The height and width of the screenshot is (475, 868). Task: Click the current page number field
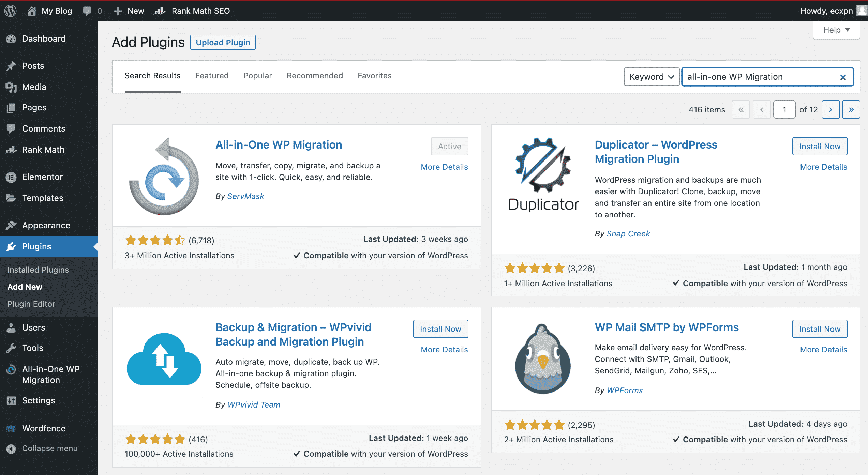tap(784, 109)
